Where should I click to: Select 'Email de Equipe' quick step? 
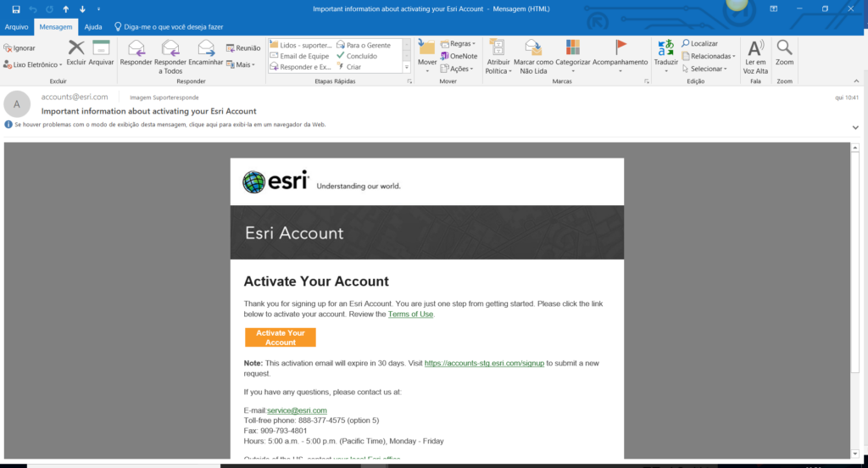point(299,56)
